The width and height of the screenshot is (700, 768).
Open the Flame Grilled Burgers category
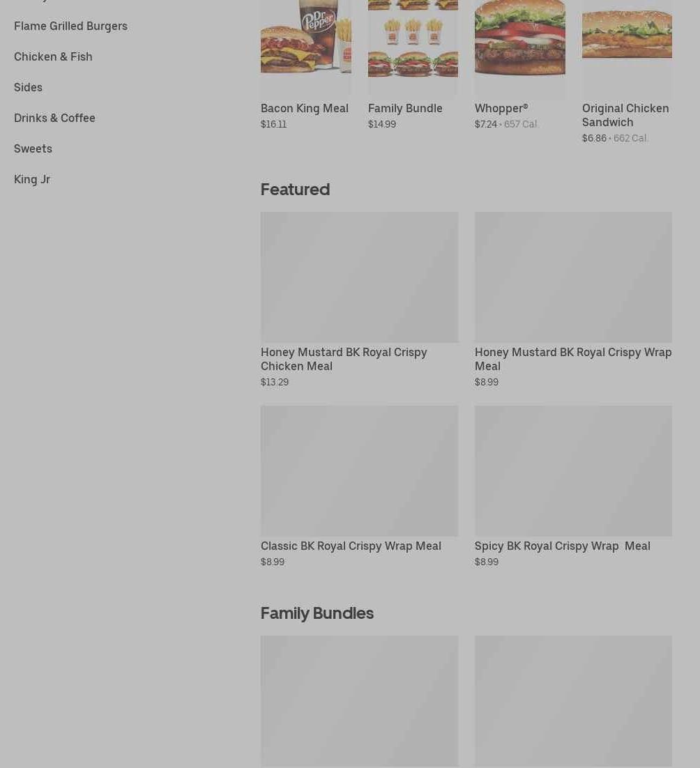(x=70, y=26)
